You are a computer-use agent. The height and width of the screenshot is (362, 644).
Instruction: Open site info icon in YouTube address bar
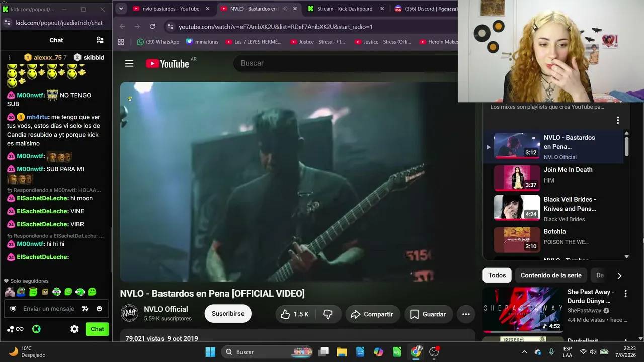coord(170,27)
